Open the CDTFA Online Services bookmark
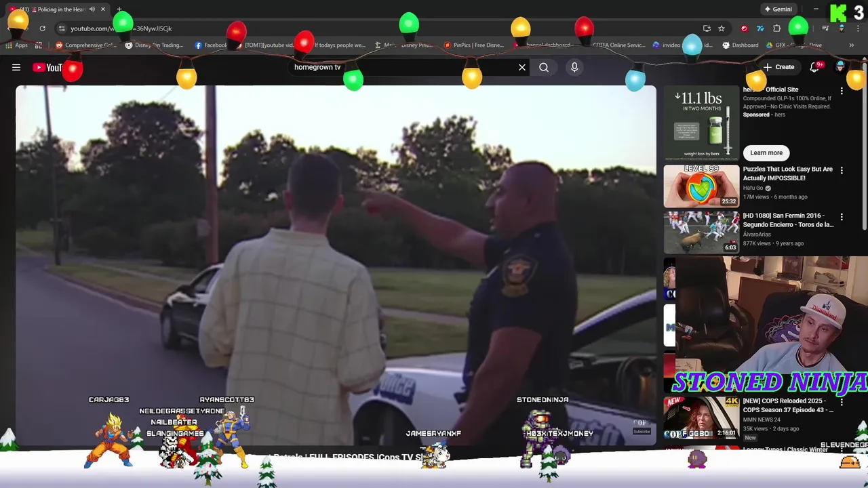This screenshot has width=868, height=488. coord(618,45)
